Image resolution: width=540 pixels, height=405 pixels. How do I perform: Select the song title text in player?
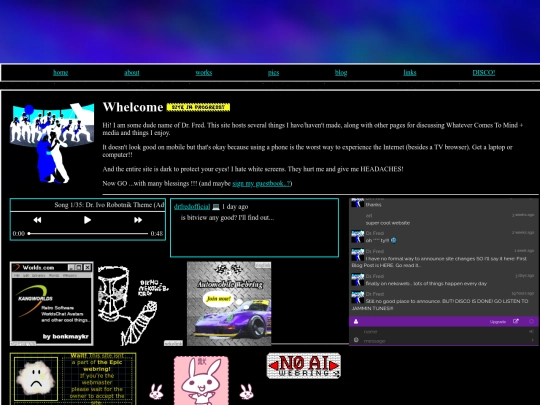coord(109,205)
